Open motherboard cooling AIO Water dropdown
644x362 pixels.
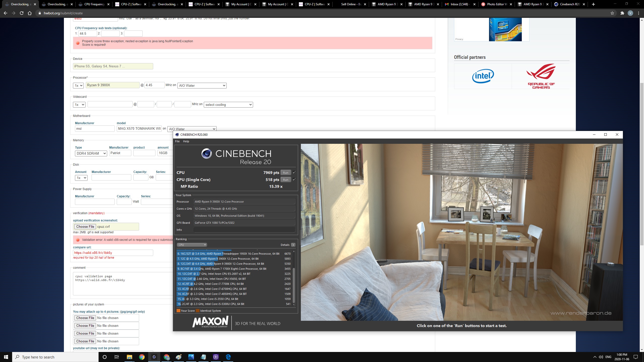(x=192, y=129)
